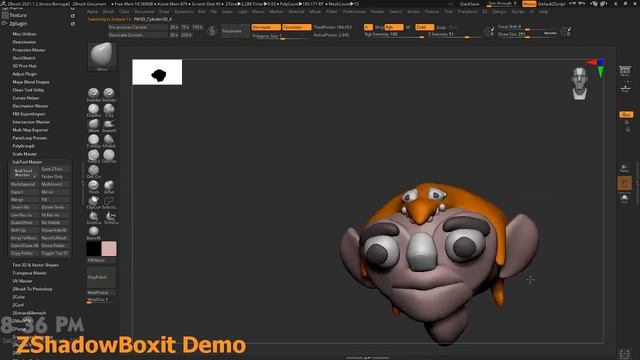The width and height of the screenshot is (640, 360).
Task: Toggle the Rgb channel button
Action: click(394, 27)
